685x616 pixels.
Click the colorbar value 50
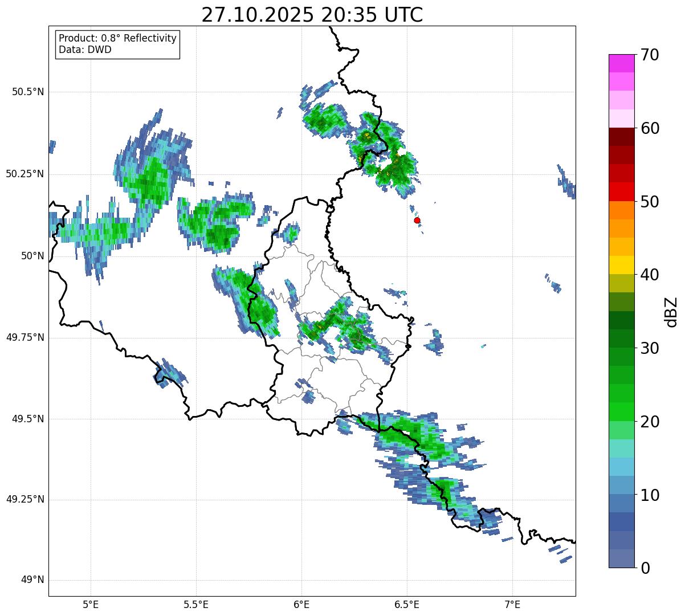pyautogui.click(x=650, y=202)
